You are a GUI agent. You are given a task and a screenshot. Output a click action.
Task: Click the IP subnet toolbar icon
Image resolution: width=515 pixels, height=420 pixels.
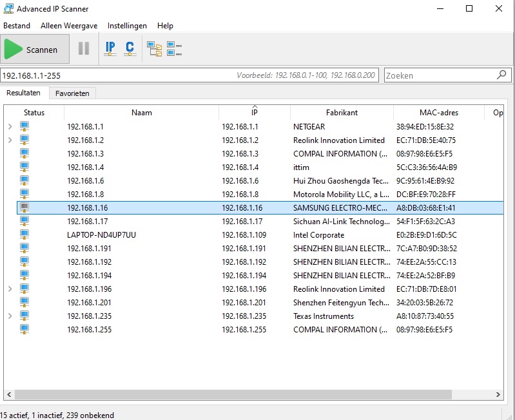coord(110,48)
